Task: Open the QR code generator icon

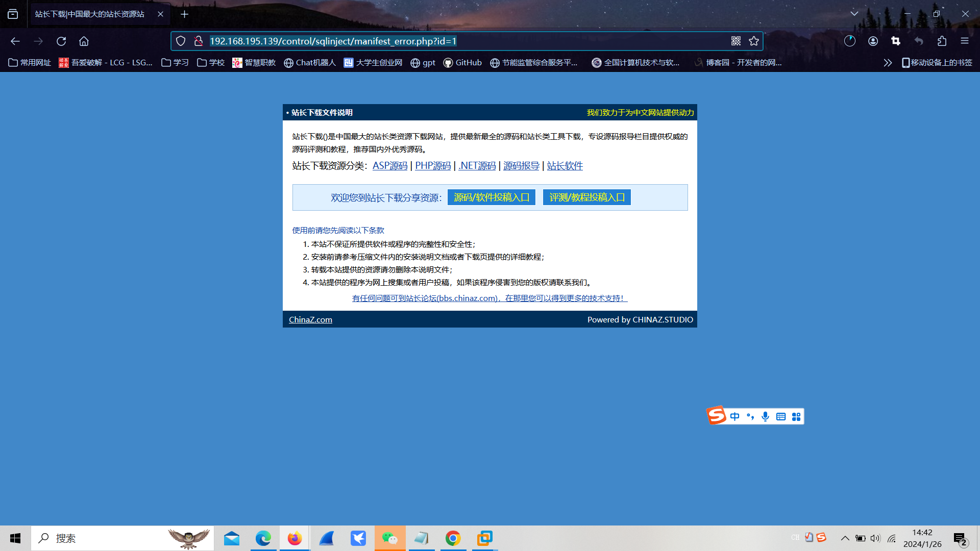Action: 736,41
